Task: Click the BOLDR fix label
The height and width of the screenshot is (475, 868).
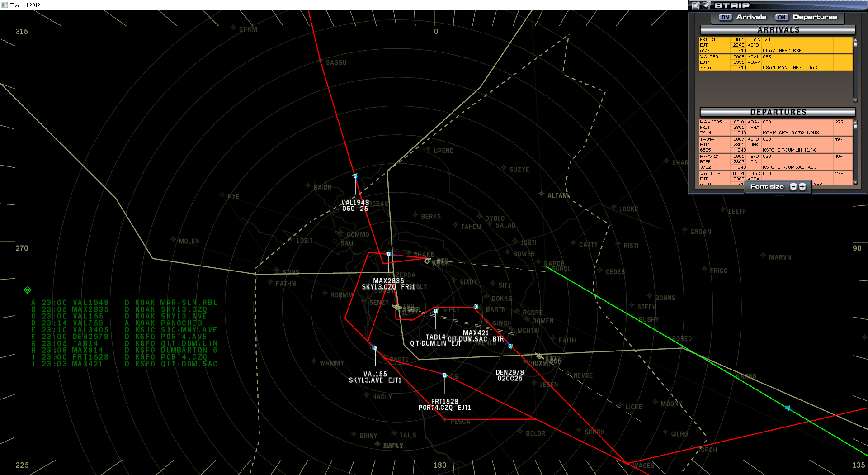Action: point(536,433)
